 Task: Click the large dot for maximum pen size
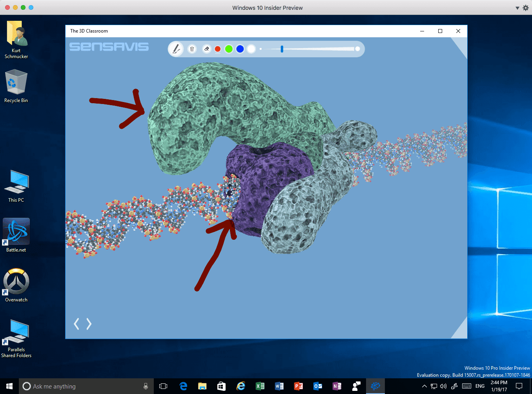click(x=357, y=49)
